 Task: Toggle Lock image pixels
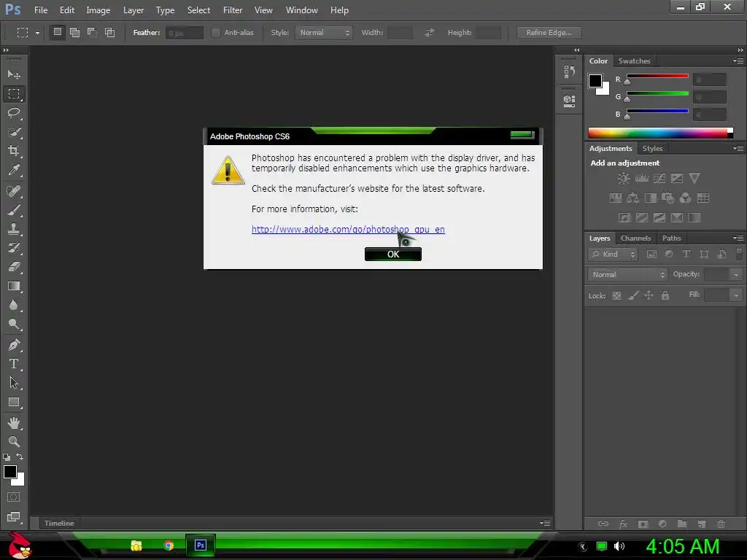632,296
